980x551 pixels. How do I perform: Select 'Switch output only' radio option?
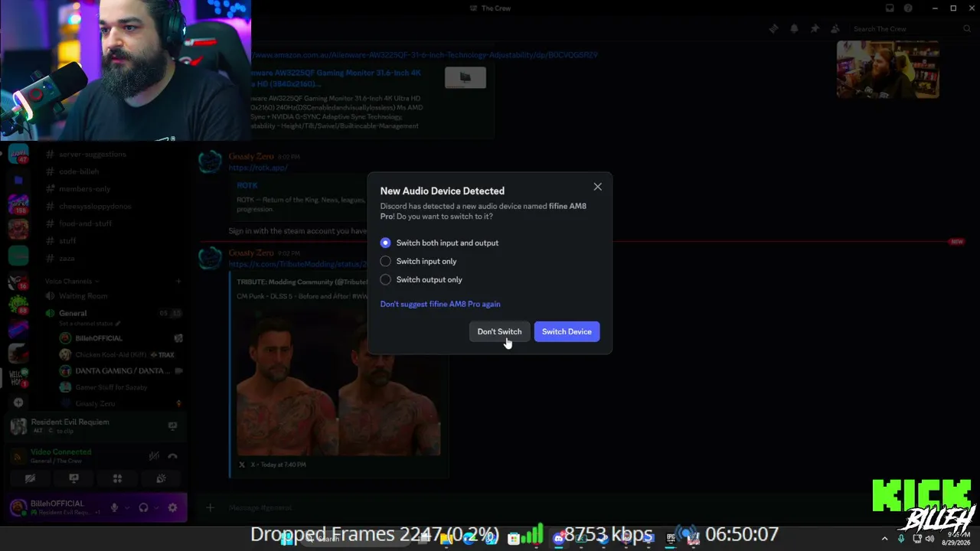[x=421, y=279]
